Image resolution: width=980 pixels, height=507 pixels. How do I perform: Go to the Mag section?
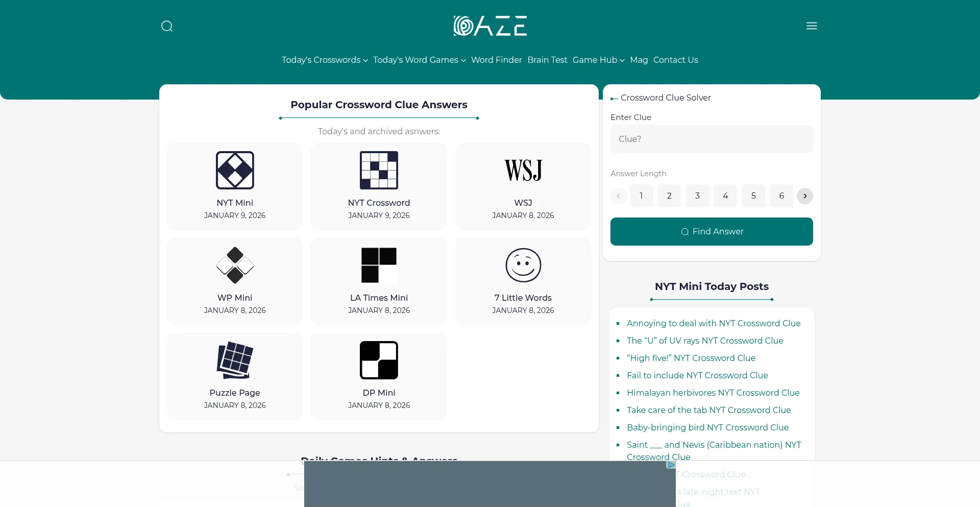click(639, 60)
